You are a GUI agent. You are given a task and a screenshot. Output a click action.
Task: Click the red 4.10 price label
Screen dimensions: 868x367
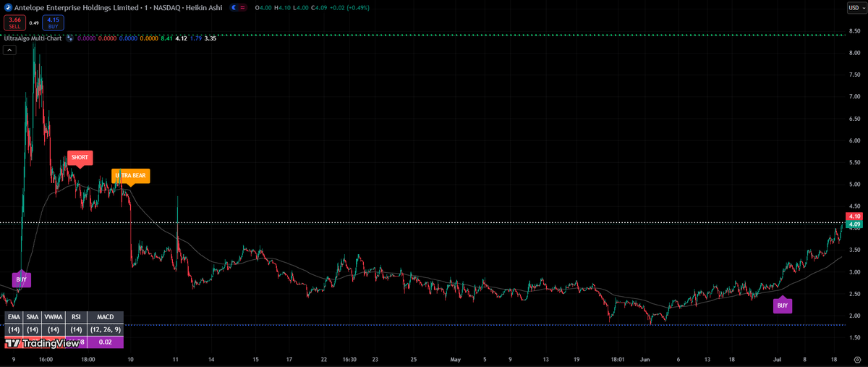[854, 216]
